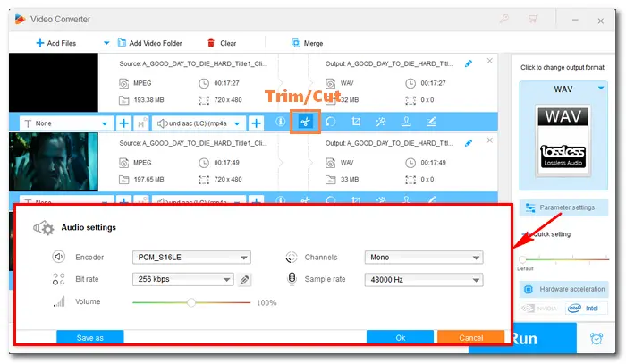Expand the Add Files dropdown arrow

(x=106, y=43)
